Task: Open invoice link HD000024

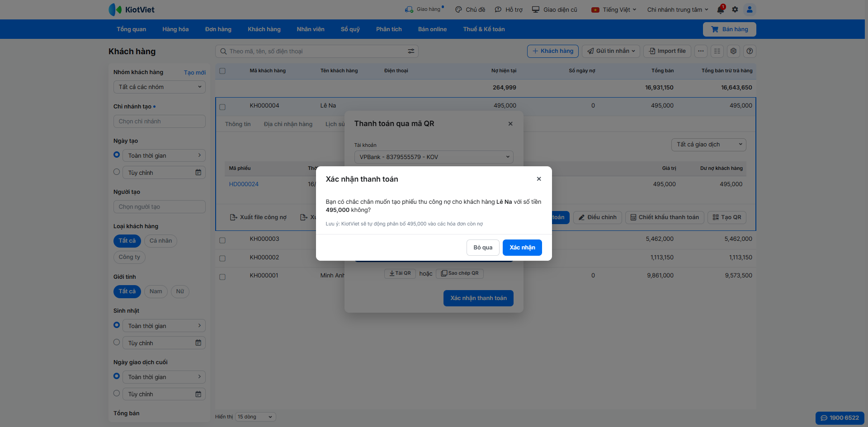Action: (244, 184)
